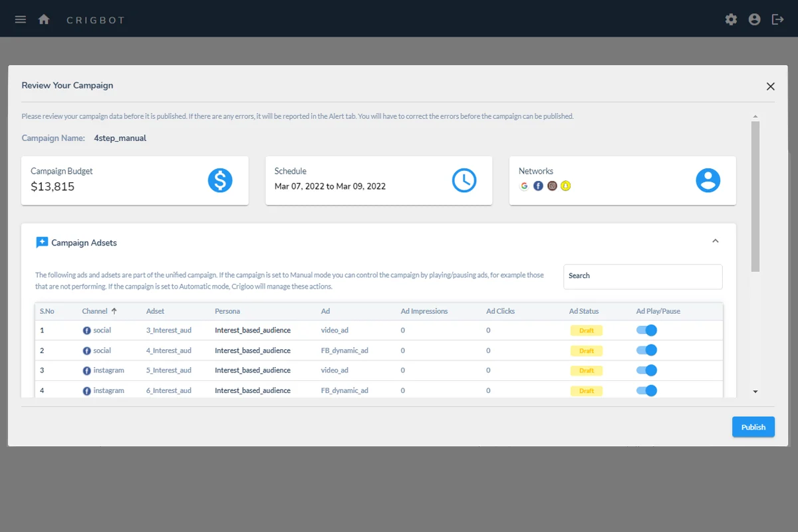Screen dimensions: 798x532
Task: Click the Campaign Budget dollar icon
Action: (220, 180)
